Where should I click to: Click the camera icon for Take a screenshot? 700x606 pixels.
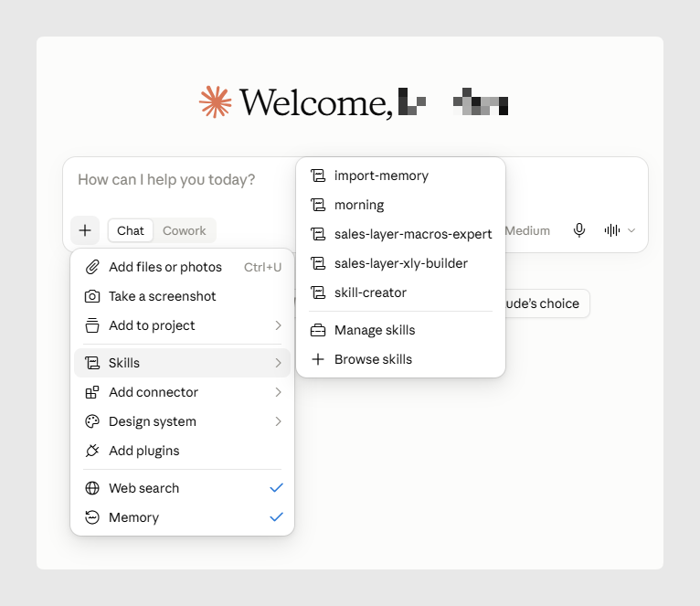92,296
